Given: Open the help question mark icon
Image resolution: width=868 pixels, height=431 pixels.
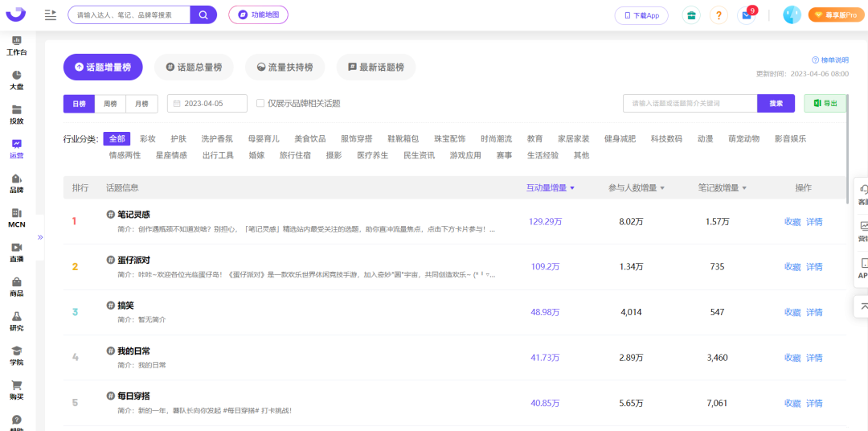Looking at the screenshot, I should [719, 15].
